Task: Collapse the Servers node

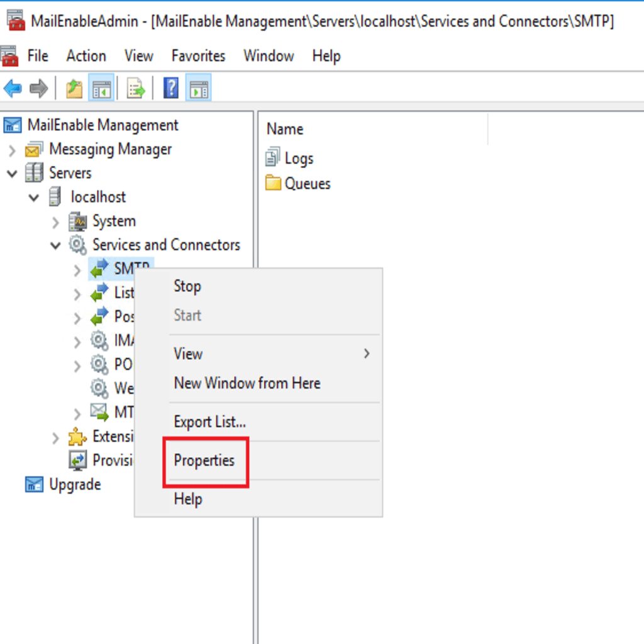Action: point(13,174)
